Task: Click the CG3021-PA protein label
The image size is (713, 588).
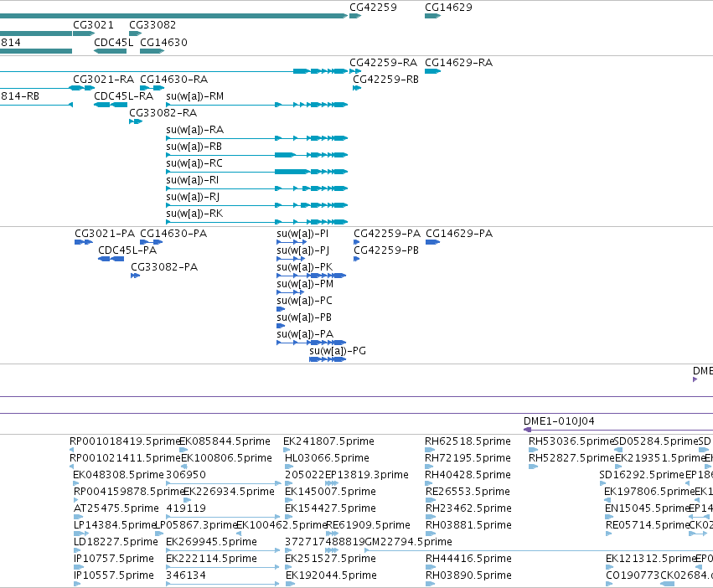Action: coord(105,234)
